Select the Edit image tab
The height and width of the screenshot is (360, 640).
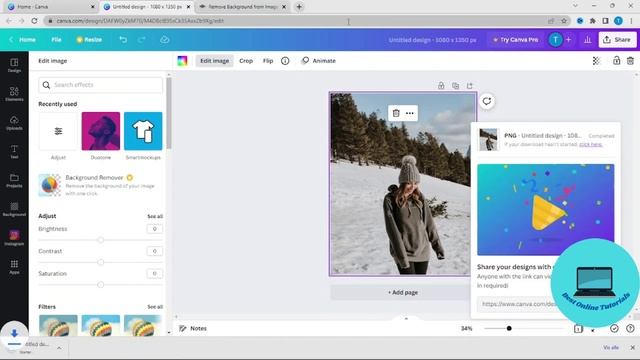click(x=214, y=61)
